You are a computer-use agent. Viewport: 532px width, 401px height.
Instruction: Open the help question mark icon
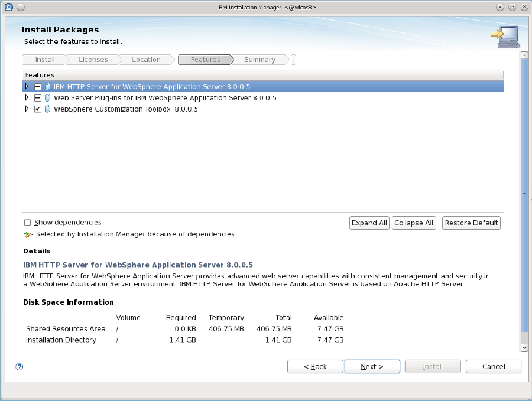pos(20,366)
